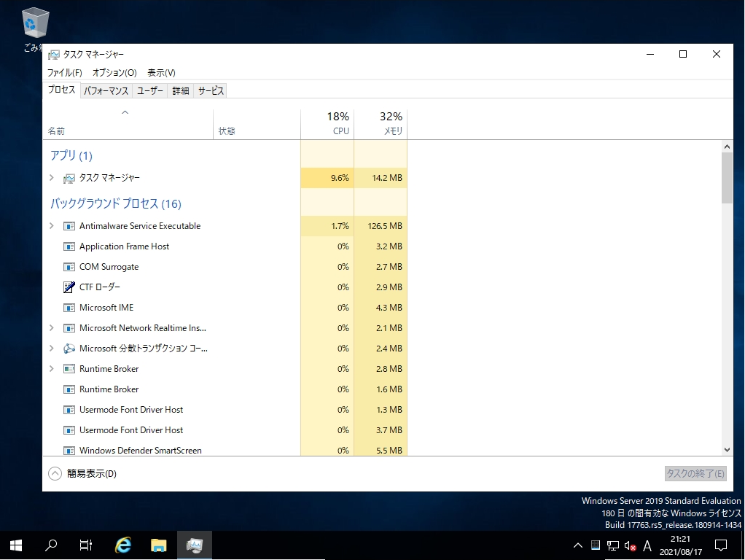Select the プロセス tab
This screenshot has width=745, height=560.
(x=62, y=90)
